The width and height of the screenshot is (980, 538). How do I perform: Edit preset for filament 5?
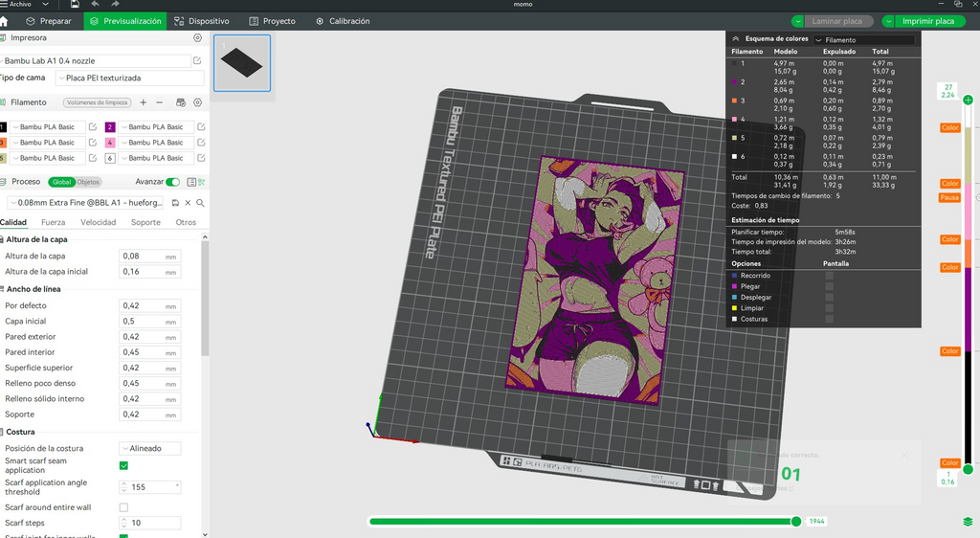click(x=93, y=158)
